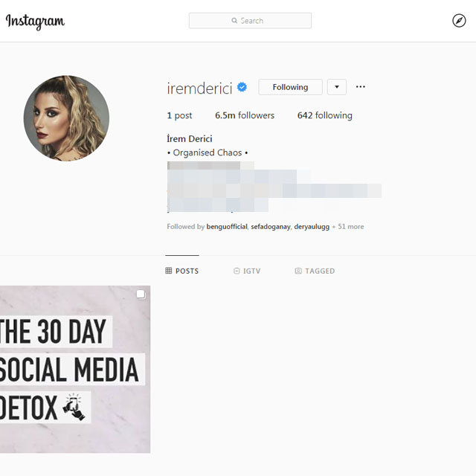This screenshot has width=476, height=476.
Task: Click the Tagged tab icon
Action: click(x=298, y=271)
